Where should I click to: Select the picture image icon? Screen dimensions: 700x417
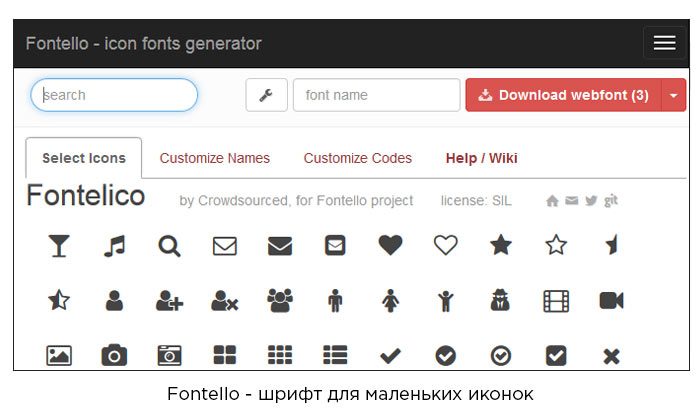pos(59,355)
